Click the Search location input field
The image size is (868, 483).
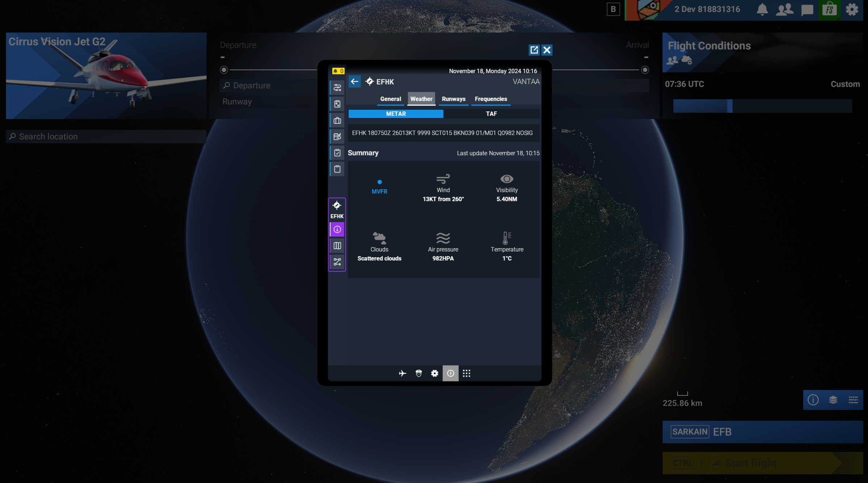coord(105,136)
